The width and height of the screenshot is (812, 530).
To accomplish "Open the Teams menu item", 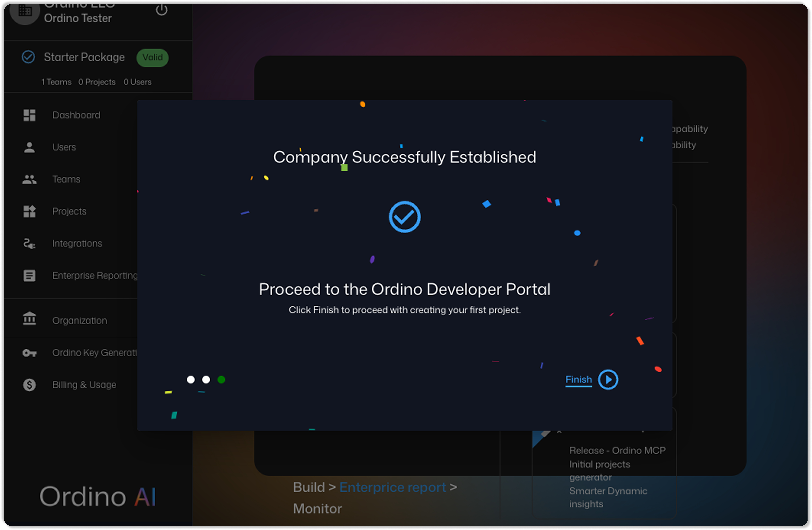I will click(66, 179).
